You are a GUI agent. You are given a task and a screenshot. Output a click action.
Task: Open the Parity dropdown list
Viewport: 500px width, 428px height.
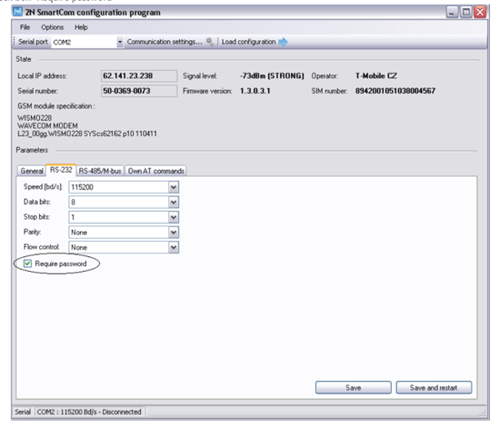pos(173,232)
